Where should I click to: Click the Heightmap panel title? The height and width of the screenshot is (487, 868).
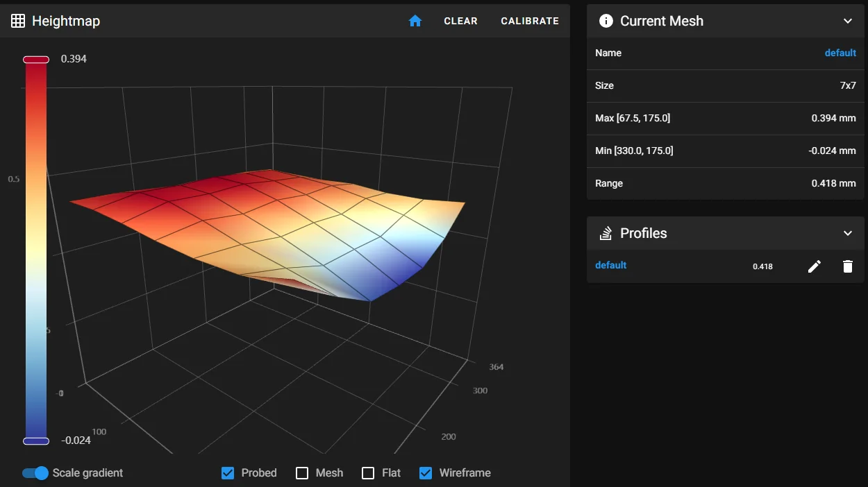coord(66,21)
